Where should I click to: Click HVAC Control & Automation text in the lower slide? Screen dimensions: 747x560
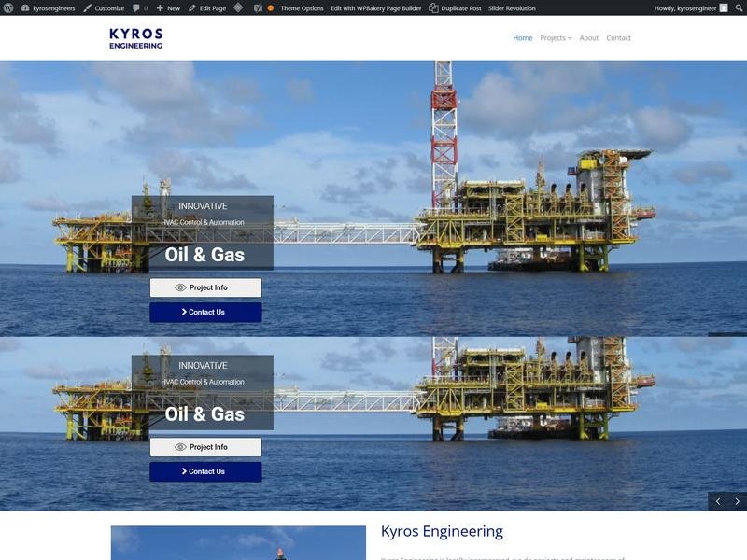pyautogui.click(x=203, y=382)
